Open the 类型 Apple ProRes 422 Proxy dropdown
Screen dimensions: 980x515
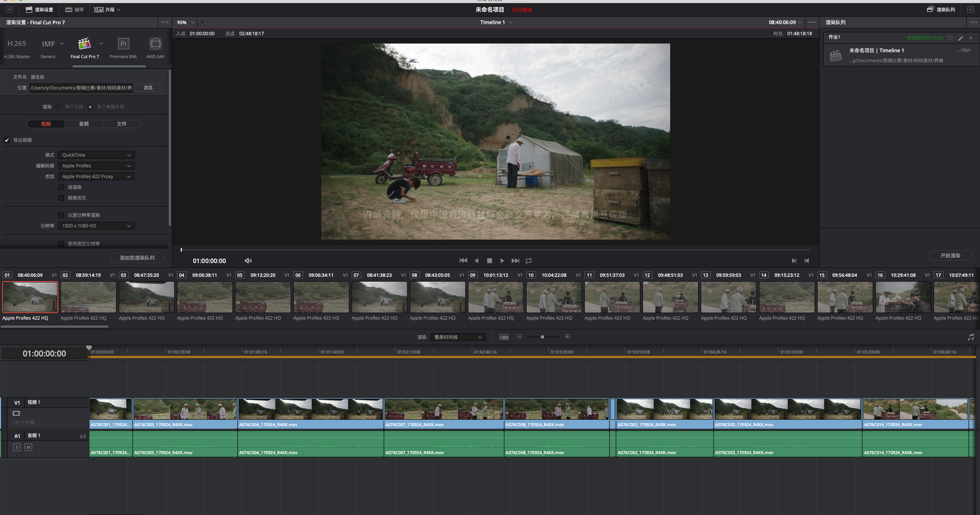coord(96,176)
